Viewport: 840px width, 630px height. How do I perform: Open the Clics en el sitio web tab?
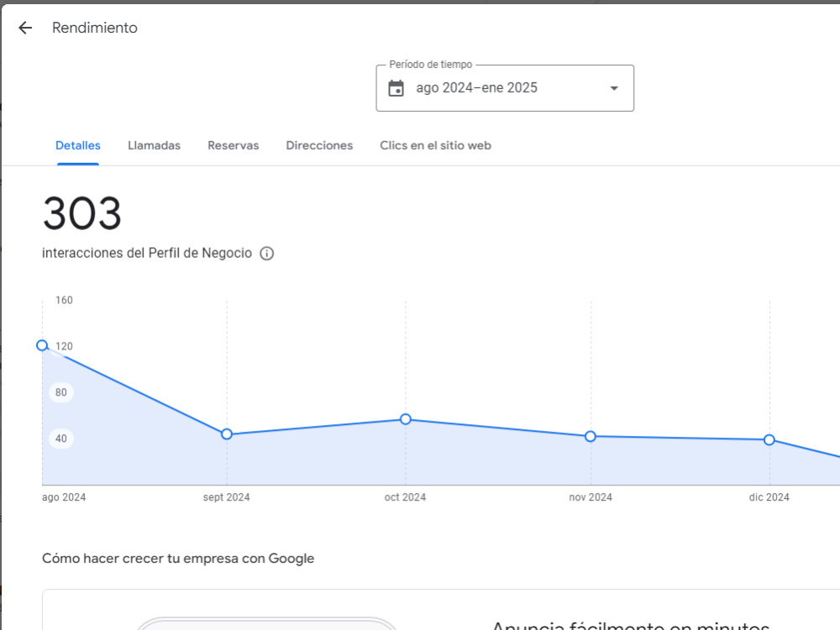pyautogui.click(x=435, y=145)
